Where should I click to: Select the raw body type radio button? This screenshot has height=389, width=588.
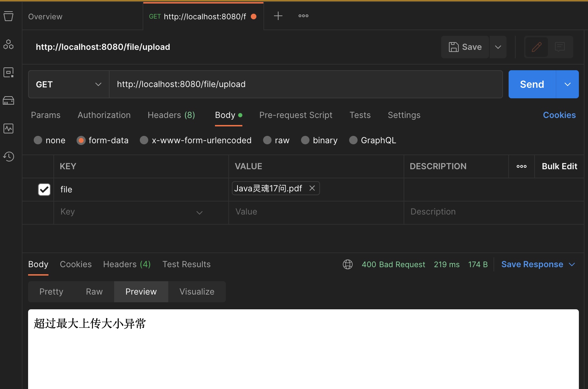pyautogui.click(x=268, y=140)
